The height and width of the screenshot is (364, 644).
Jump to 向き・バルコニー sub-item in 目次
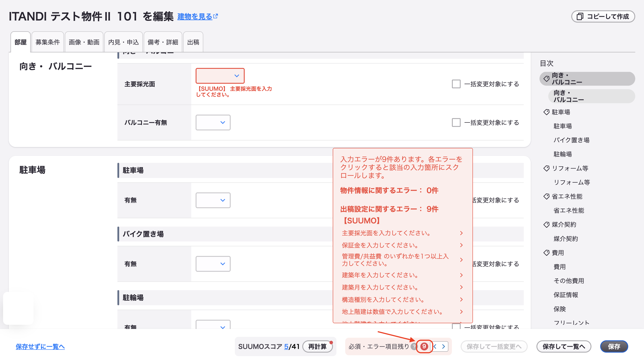coord(591,96)
